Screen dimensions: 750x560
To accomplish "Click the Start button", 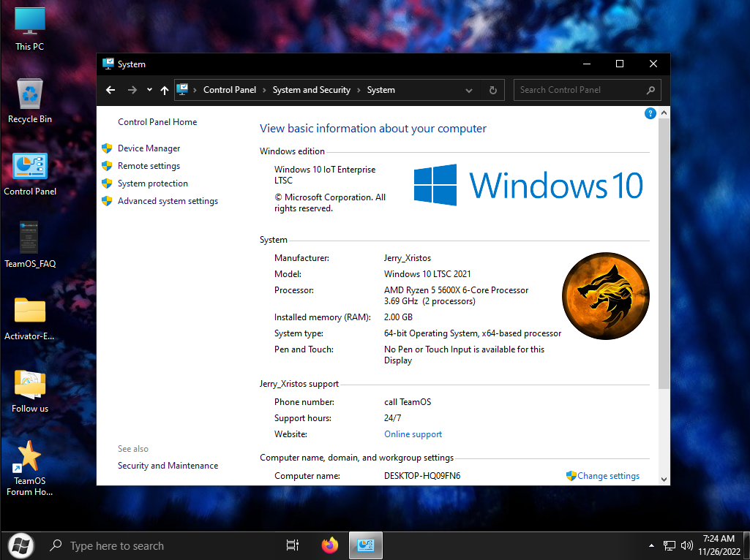I will click(20, 545).
